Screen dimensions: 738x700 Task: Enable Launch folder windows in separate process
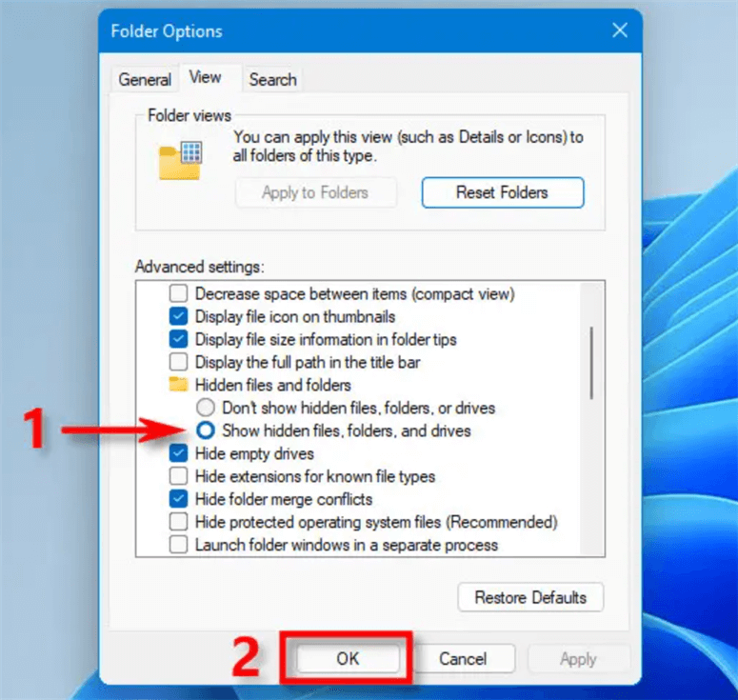pos(178,544)
